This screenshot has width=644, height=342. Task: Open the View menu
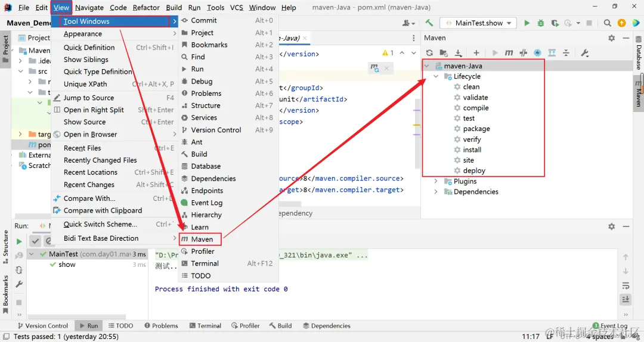(x=61, y=7)
